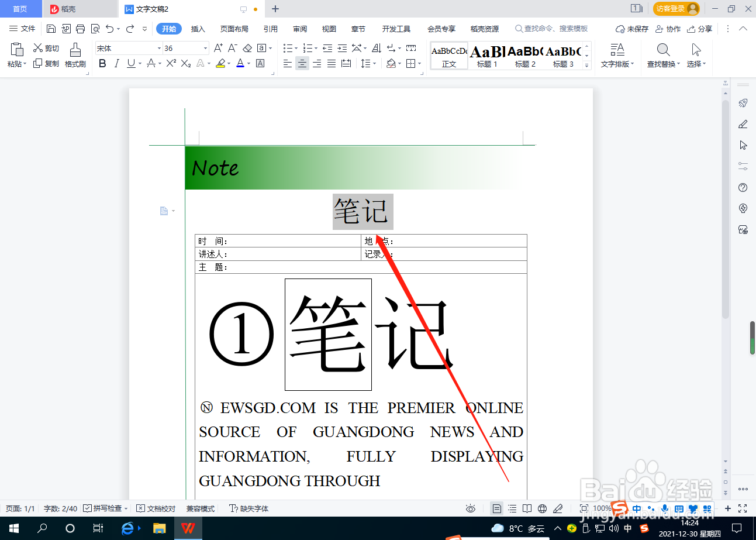The width and height of the screenshot is (756, 540).
Task: Click the superscript X² icon
Action: tap(170, 64)
